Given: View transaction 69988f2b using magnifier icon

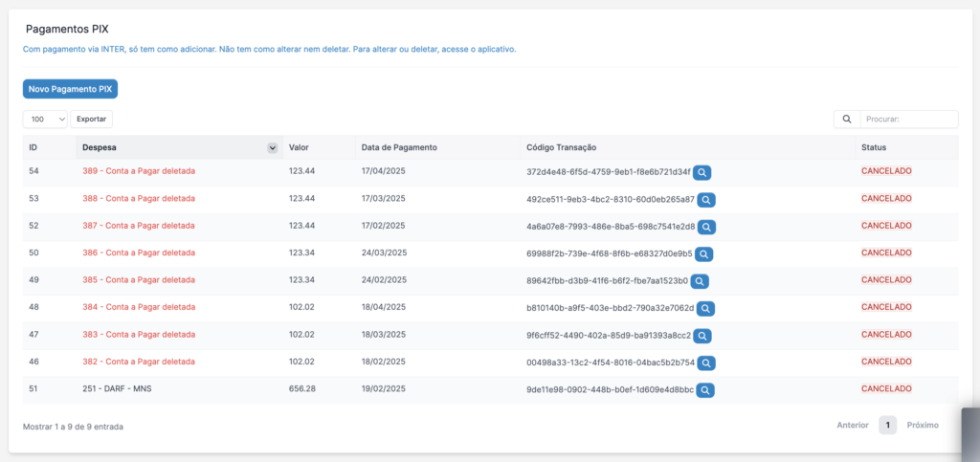Looking at the screenshot, I should tap(703, 254).
